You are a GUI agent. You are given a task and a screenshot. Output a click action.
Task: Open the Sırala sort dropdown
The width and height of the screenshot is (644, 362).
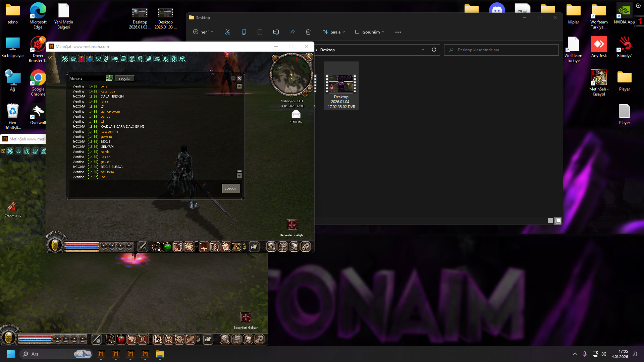[334, 32]
